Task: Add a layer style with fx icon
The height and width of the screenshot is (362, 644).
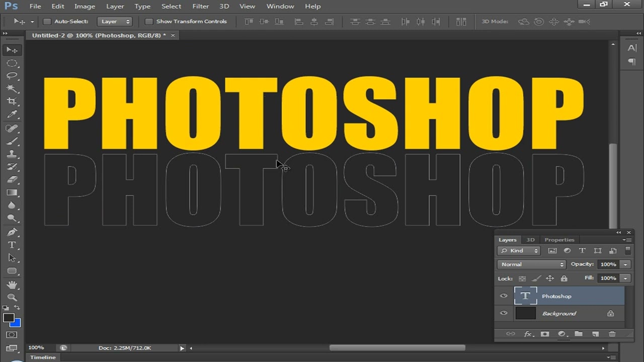Action: coord(528,334)
